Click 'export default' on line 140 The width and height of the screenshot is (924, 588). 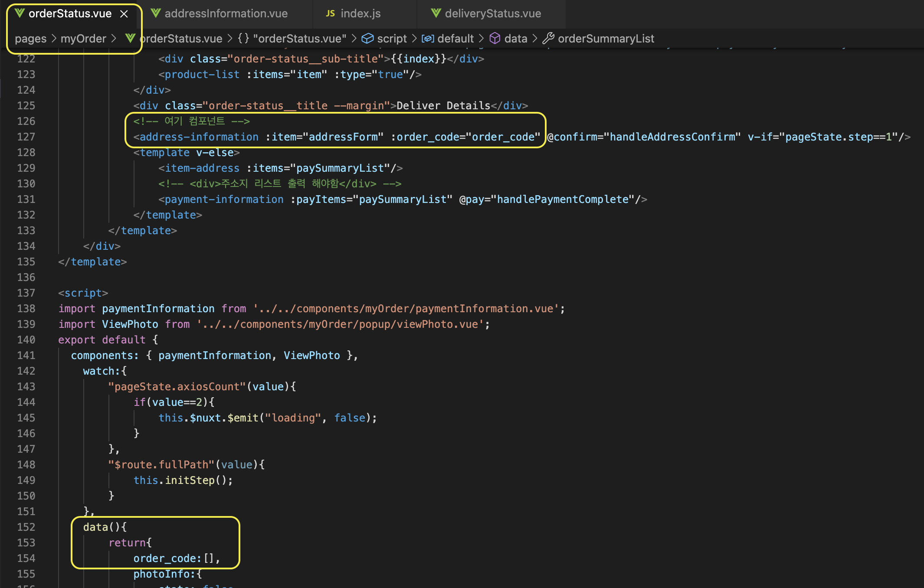(102, 340)
